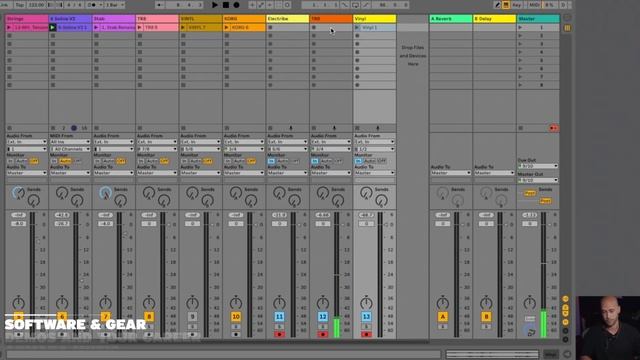Click the Stop All Clips button on Master

tap(520, 128)
